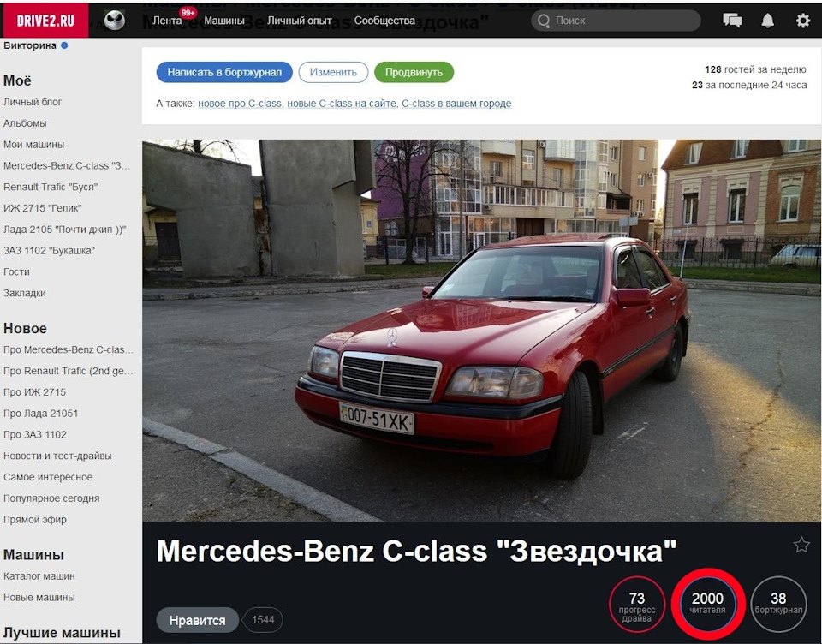Open the messages chat icon
Viewport: 822px width, 644px height.
[732, 21]
